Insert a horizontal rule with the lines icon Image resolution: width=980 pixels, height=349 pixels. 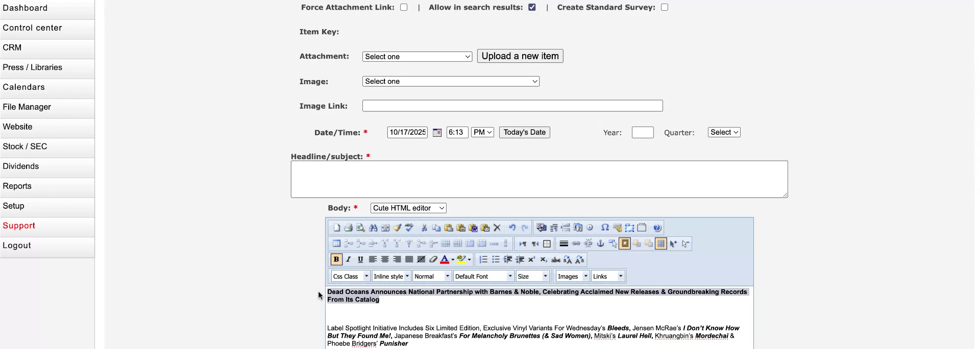coord(564,244)
